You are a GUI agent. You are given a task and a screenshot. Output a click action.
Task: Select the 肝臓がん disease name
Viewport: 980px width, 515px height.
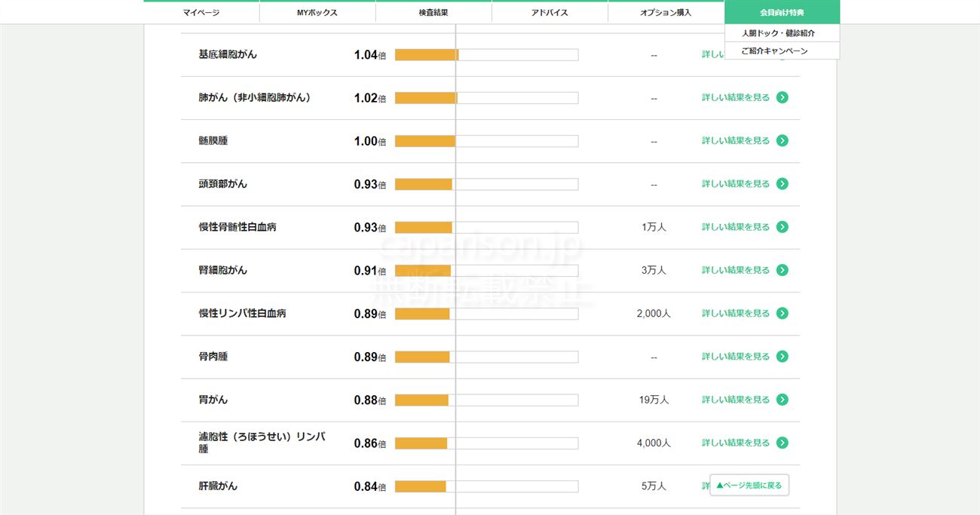[218, 486]
